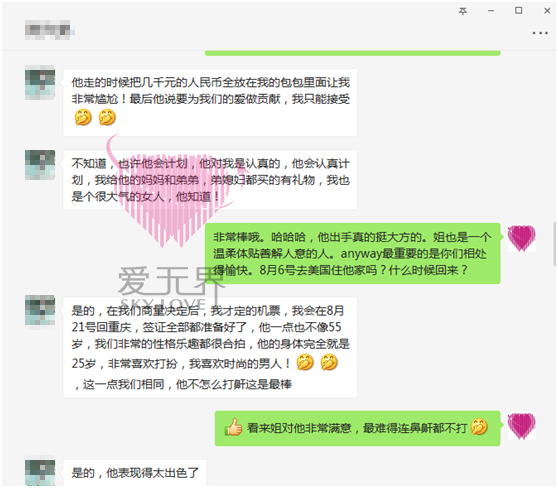This screenshot has width=558, height=488.
Task: Open the three-dot chat options menu
Action: pos(540,33)
